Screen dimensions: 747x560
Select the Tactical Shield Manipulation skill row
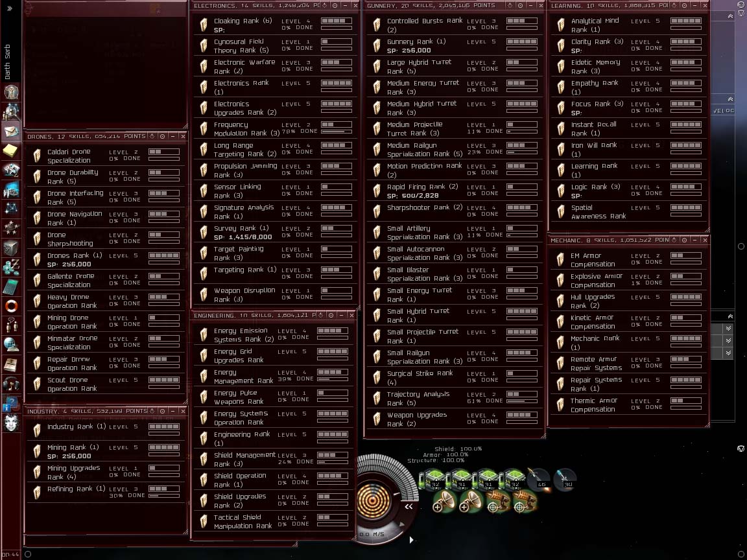(273, 521)
